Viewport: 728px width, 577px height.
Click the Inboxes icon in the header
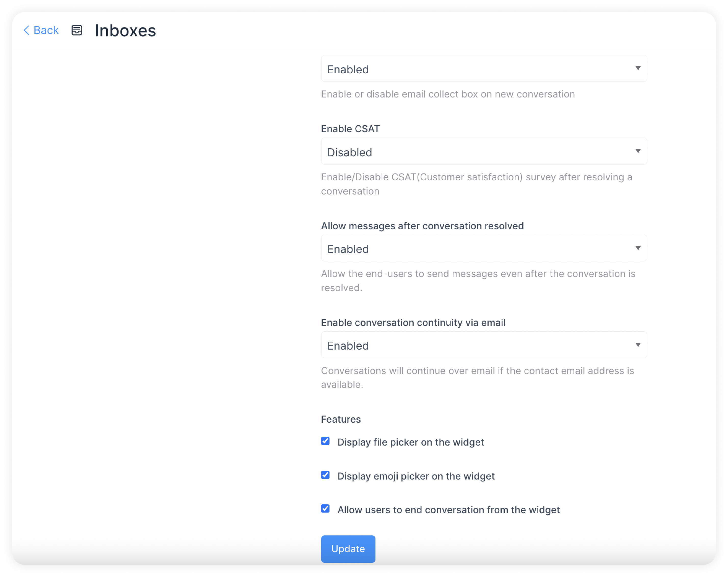click(77, 30)
